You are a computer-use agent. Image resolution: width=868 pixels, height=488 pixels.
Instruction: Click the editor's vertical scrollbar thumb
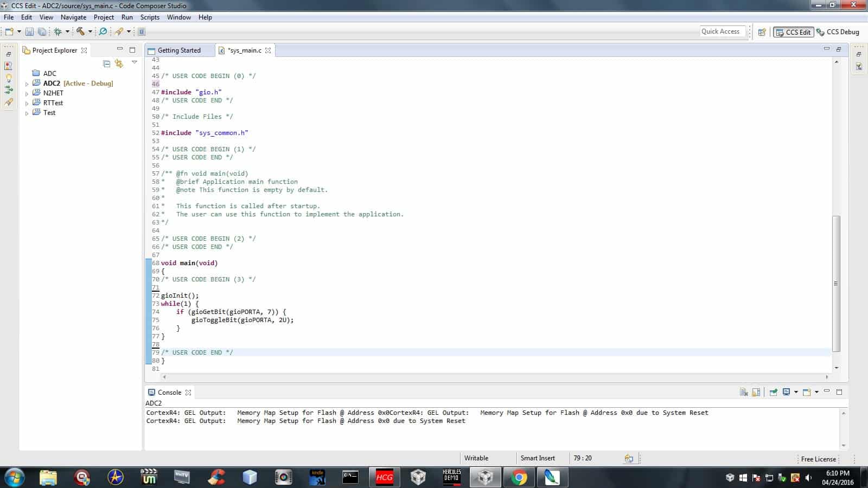point(836,282)
